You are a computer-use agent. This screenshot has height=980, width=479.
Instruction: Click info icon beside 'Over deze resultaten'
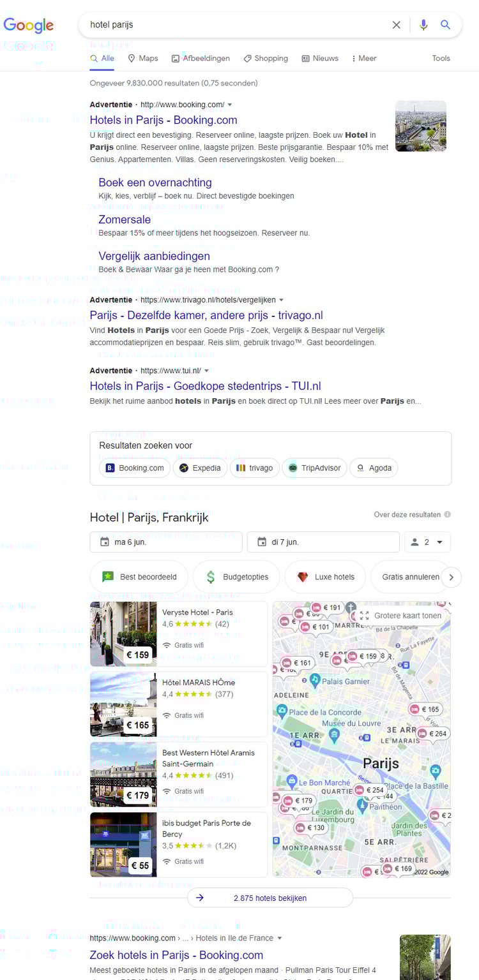[x=447, y=514]
